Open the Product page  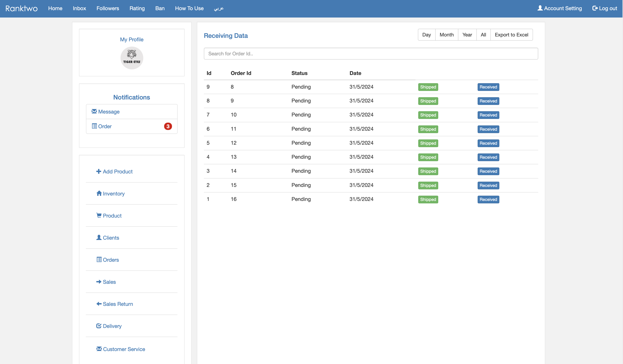click(109, 216)
